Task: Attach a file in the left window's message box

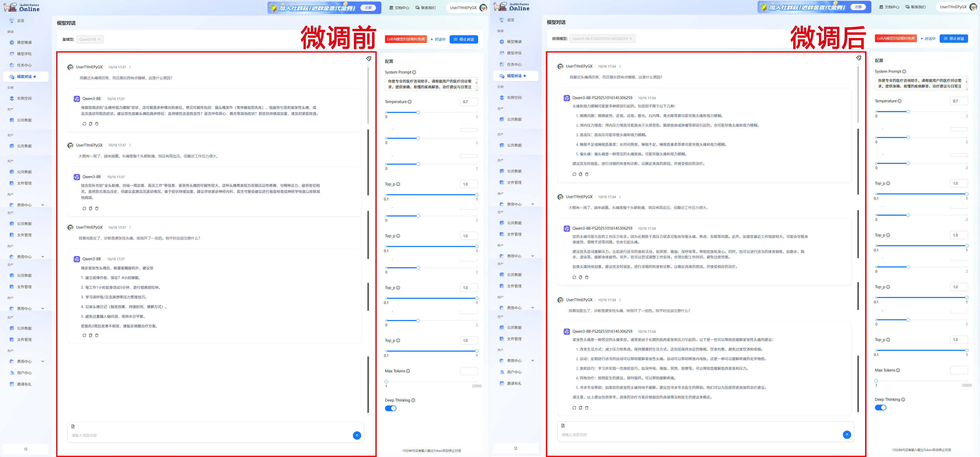Action: coord(73,426)
